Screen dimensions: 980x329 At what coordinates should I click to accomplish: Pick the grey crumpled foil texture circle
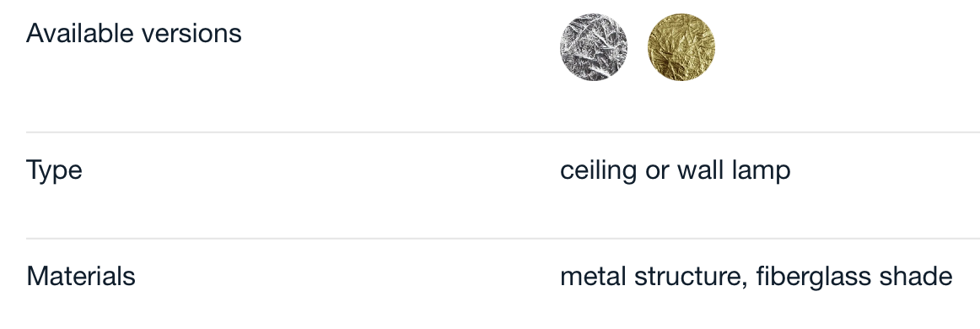click(594, 47)
